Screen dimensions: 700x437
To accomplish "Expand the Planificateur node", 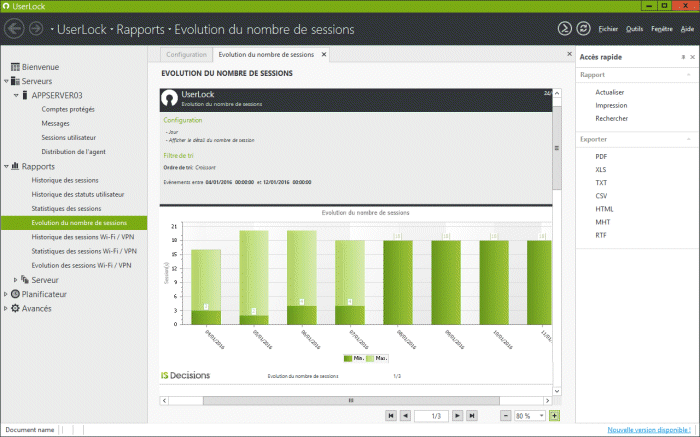I will (x=5, y=294).
